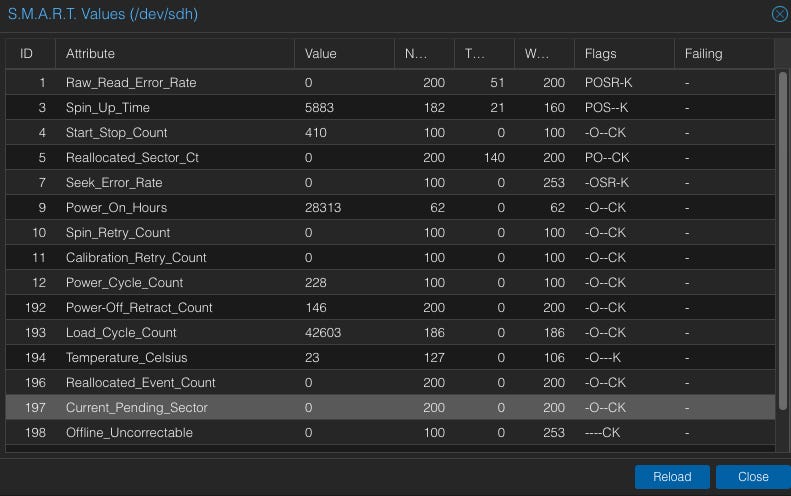The width and height of the screenshot is (791, 496).
Task: Click the Reload button
Action: (x=672, y=477)
